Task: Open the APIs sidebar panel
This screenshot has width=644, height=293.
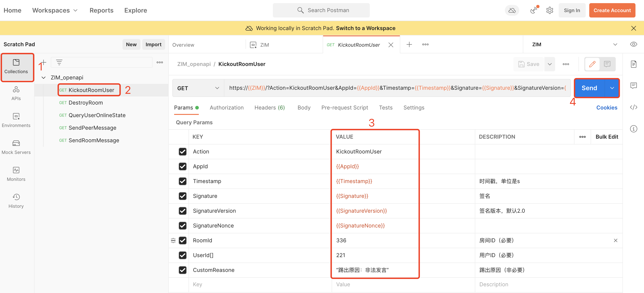Action: pyautogui.click(x=16, y=94)
